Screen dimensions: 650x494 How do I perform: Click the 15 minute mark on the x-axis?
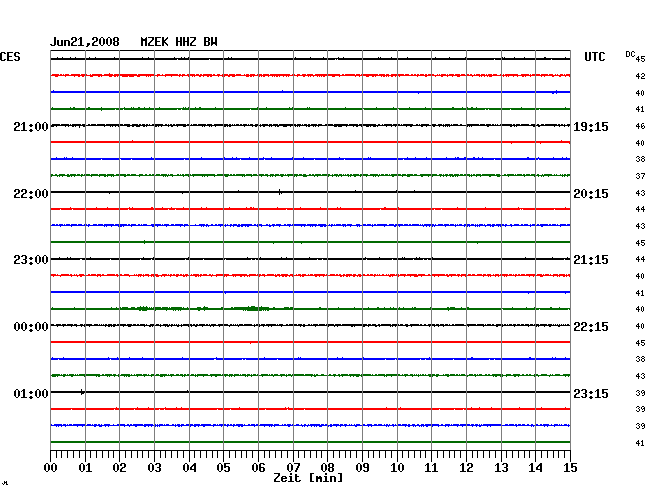569,468
